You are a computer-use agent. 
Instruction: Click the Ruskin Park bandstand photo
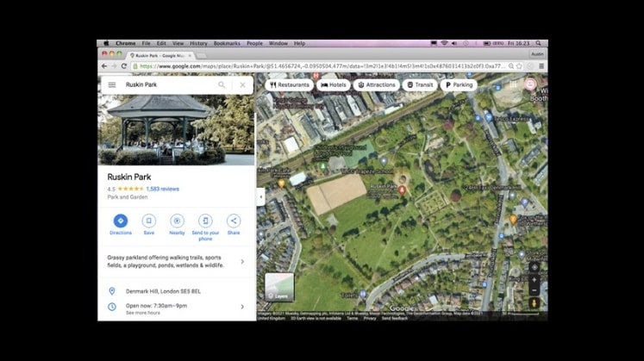click(x=177, y=129)
